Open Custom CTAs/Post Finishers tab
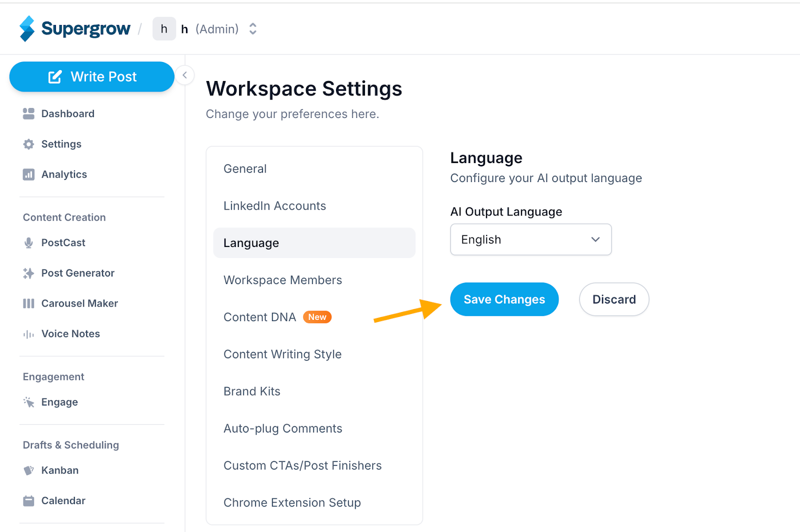 314,465
